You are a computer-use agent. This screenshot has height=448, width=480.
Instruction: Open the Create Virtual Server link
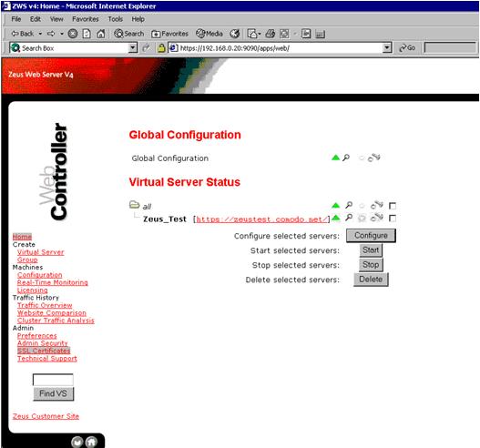click(x=41, y=252)
